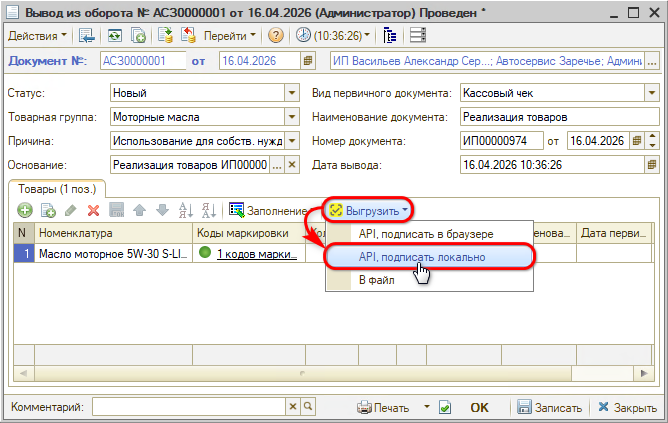Click the Copy row icon in table toolbar
This screenshot has width=668, height=423.
[46, 210]
